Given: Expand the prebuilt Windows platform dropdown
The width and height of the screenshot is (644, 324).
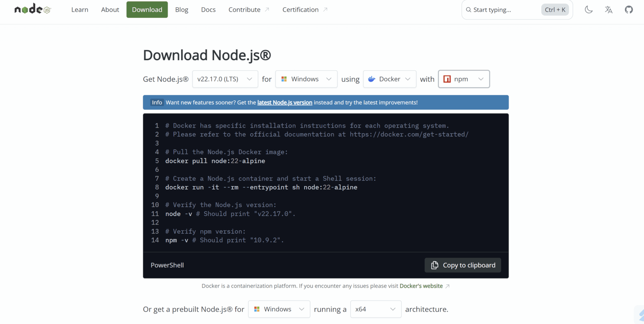Looking at the screenshot, I should point(279,309).
